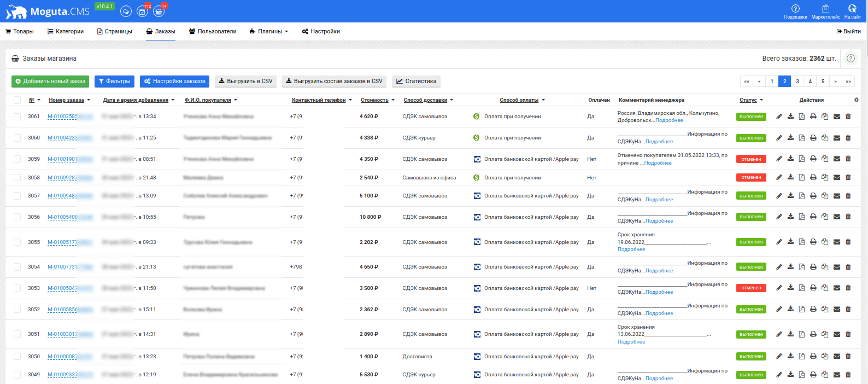Check the checkbox for order 3058
This screenshot has height=384, width=868.
click(17, 178)
